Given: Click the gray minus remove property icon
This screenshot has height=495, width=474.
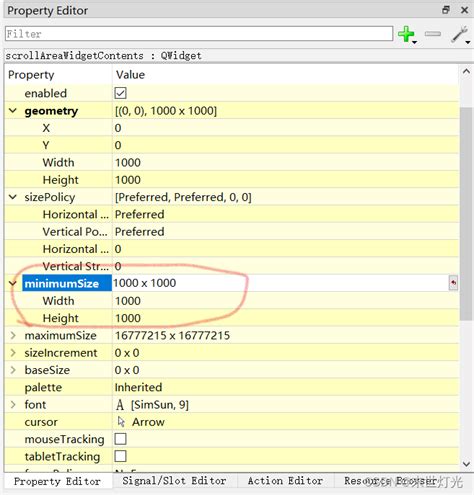Looking at the screenshot, I should (x=433, y=34).
